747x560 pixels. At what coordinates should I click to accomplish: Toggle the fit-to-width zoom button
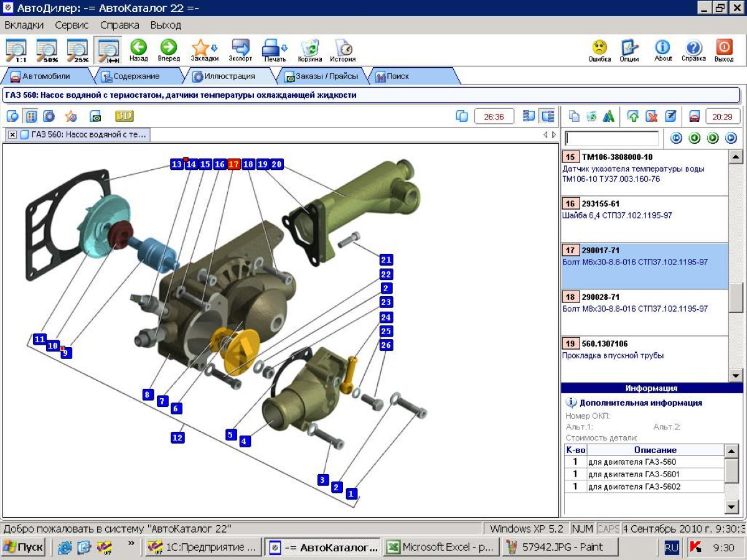click(x=108, y=50)
